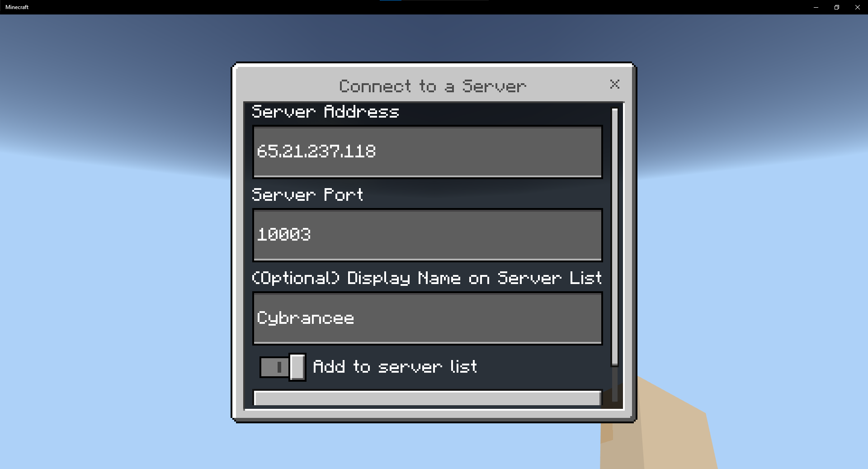This screenshot has height=469, width=868.
Task: Click the address showing 65.21.237.118
Action: [427, 152]
